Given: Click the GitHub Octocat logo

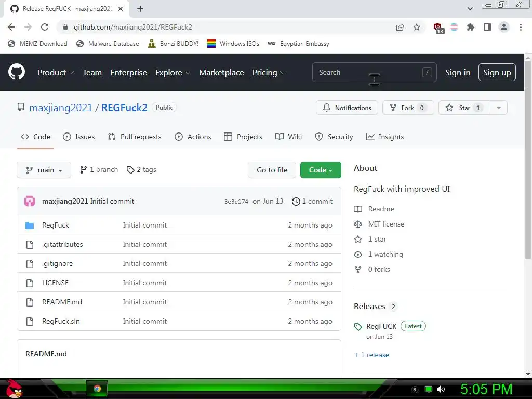Looking at the screenshot, I should tap(17, 72).
